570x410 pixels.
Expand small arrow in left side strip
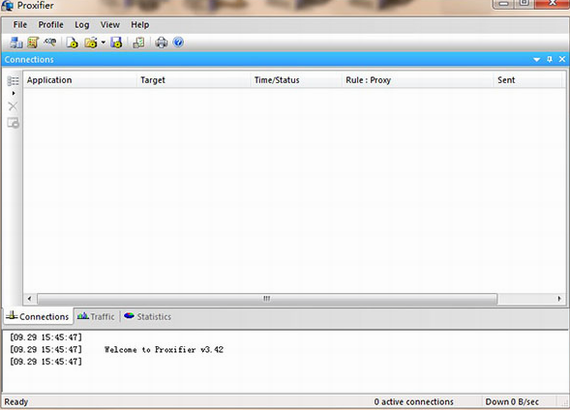point(13,93)
